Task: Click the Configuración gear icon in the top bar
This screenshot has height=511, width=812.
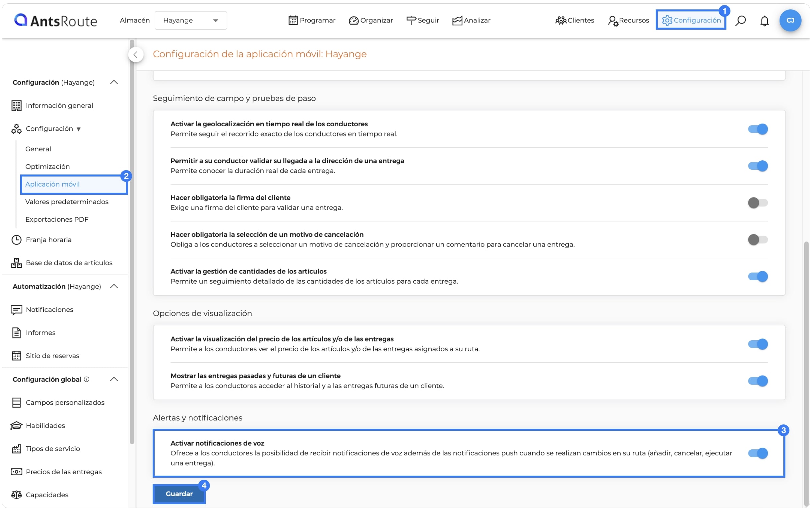Action: point(667,21)
